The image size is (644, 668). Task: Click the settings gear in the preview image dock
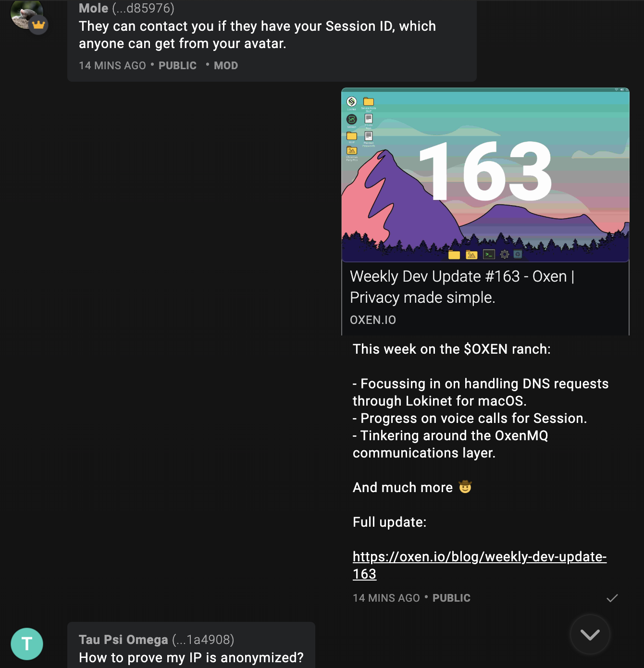(x=504, y=255)
